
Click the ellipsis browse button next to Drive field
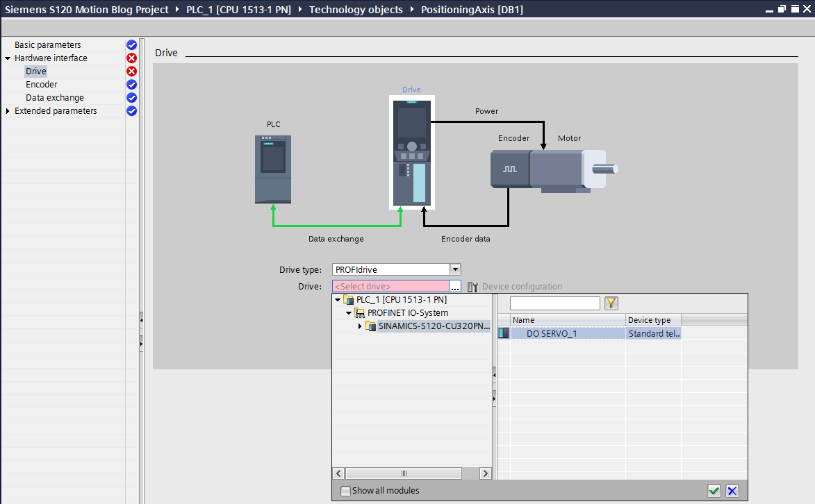[455, 286]
